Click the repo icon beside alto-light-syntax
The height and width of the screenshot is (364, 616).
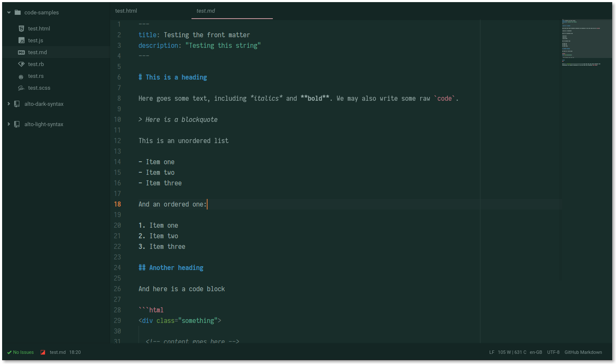[x=17, y=124]
